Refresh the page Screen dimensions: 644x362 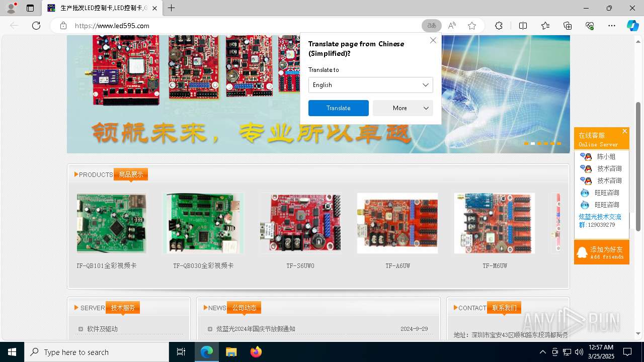click(x=36, y=26)
